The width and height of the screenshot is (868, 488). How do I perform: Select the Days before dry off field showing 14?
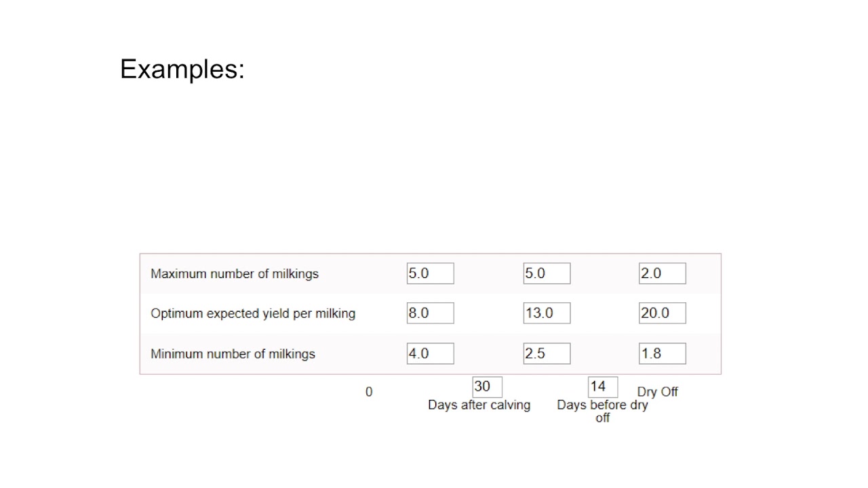pyautogui.click(x=602, y=387)
